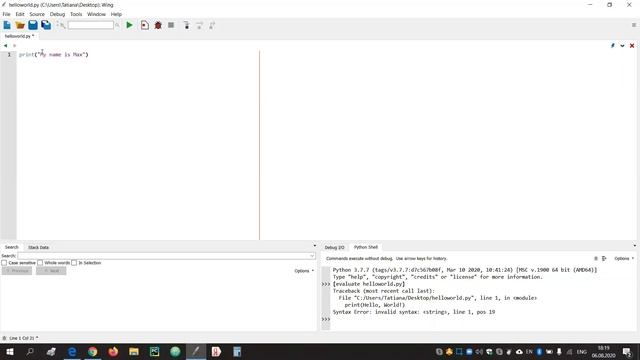The height and width of the screenshot is (360, 640).
Task: Open the Debug menu
Action: pos(58,14)
